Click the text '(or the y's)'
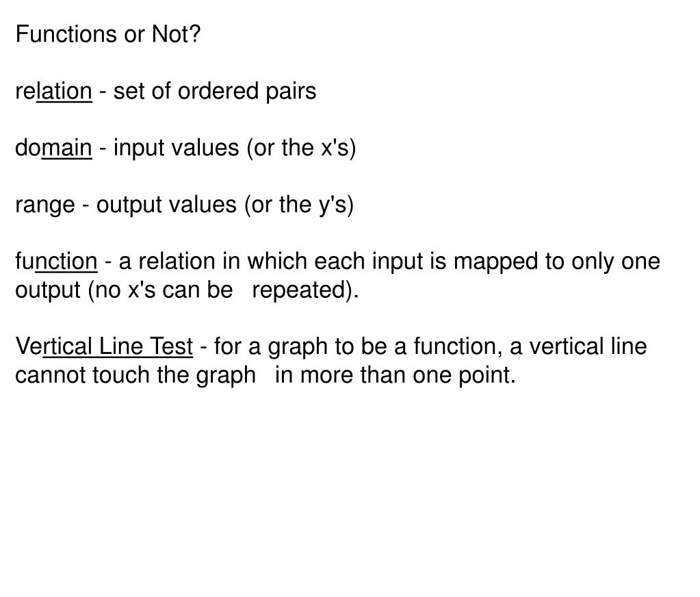This screenshot has width=700, height=597. click(x=299, y=205)
